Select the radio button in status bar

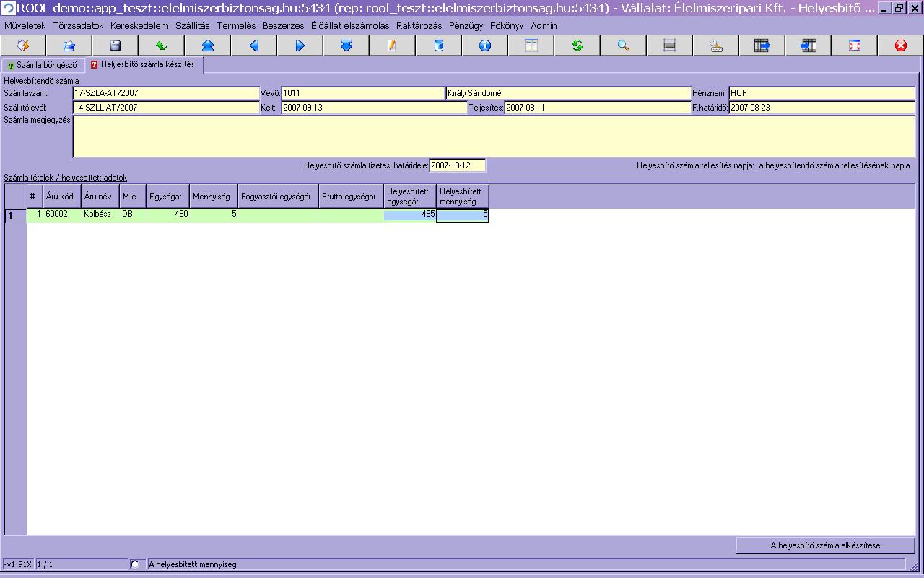(135, 564)
